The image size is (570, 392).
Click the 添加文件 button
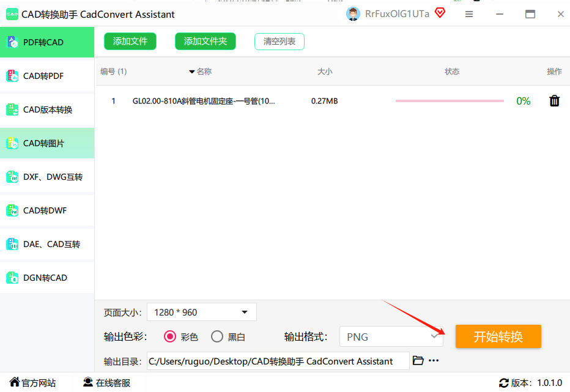[130, 41]
